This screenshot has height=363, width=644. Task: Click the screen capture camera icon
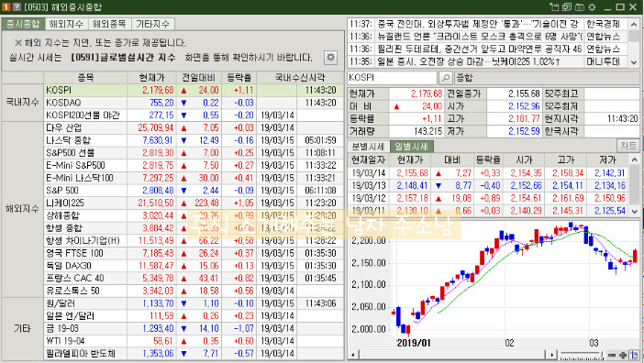pos(580,6)
